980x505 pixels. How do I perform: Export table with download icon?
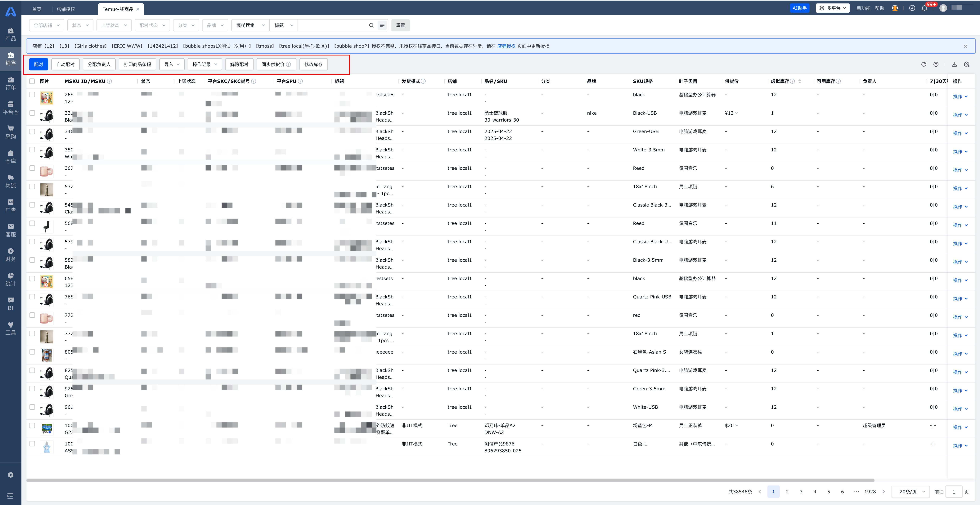tap(954, 64)
